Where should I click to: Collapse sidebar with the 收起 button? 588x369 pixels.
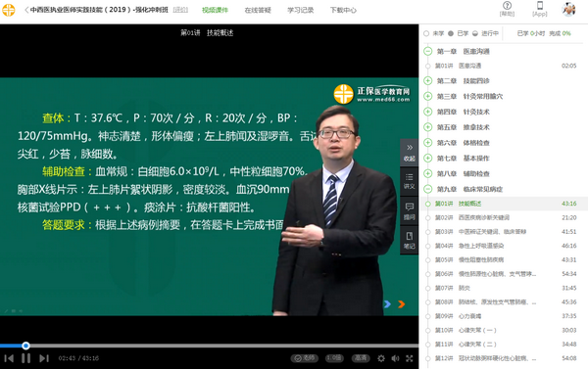(409, 153)
